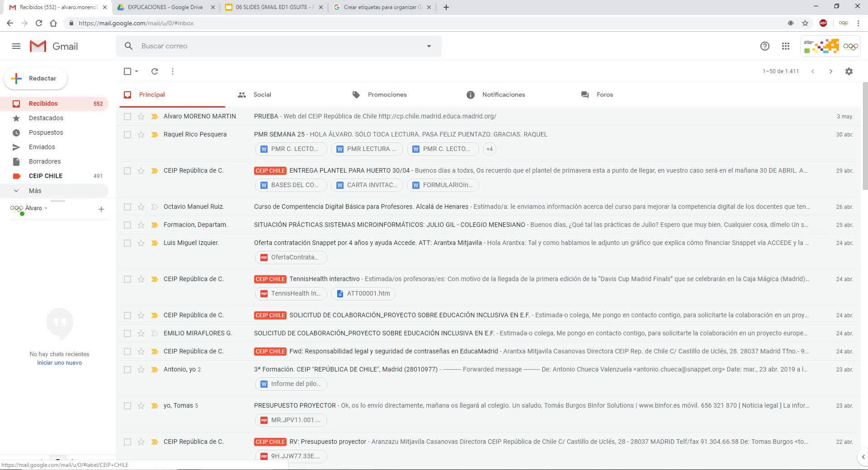Open CARTA INVITAC... attachment
This screenshot has width=868, height=470.
coord(367,185)
